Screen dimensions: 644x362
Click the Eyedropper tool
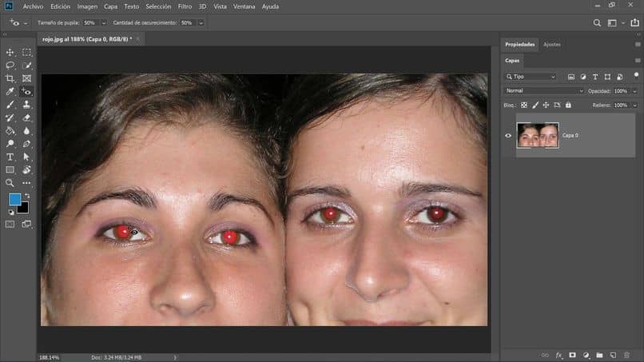pos(10,91)
